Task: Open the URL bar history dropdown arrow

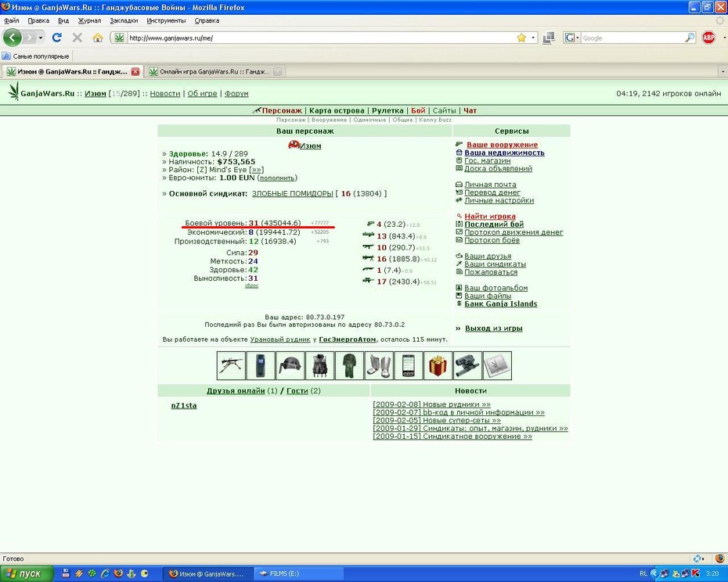Action: (x=533, y=38)
